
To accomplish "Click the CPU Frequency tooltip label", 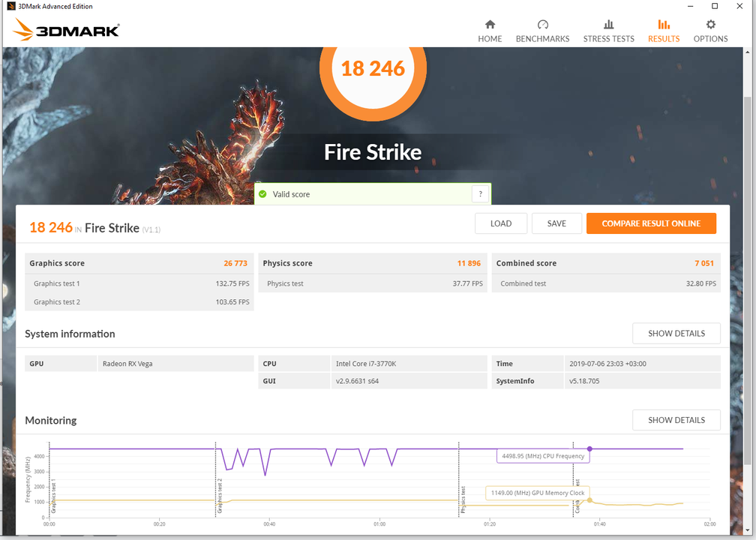I will (543, 456).
